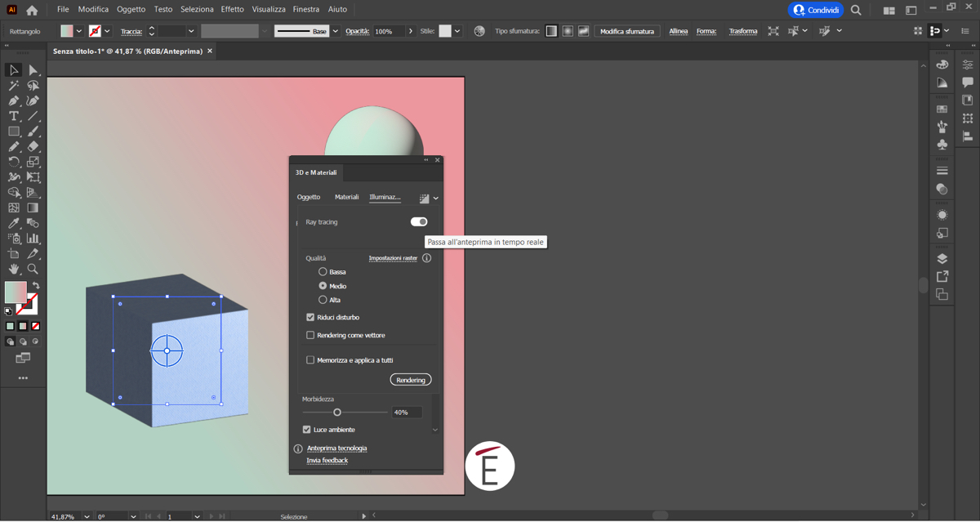Viewport: 980px width, 522px height.
Task: Select the Pen tool
Action: coord(14,100)
